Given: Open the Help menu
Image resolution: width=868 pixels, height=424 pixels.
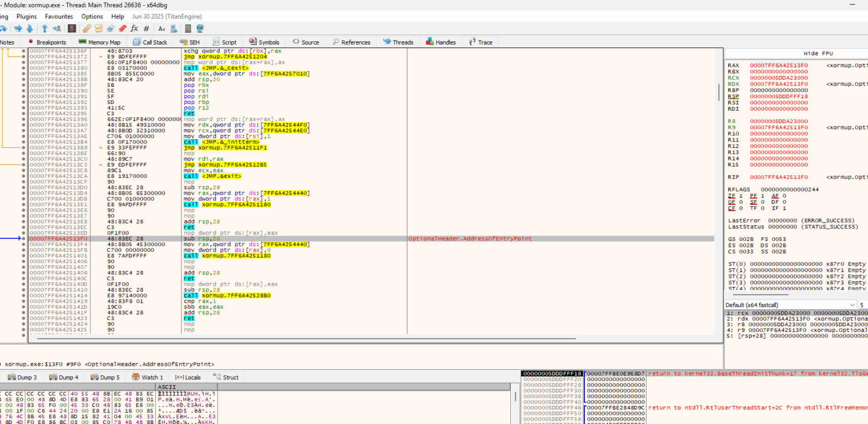Looking at the screenshot, I should (118, 16).
